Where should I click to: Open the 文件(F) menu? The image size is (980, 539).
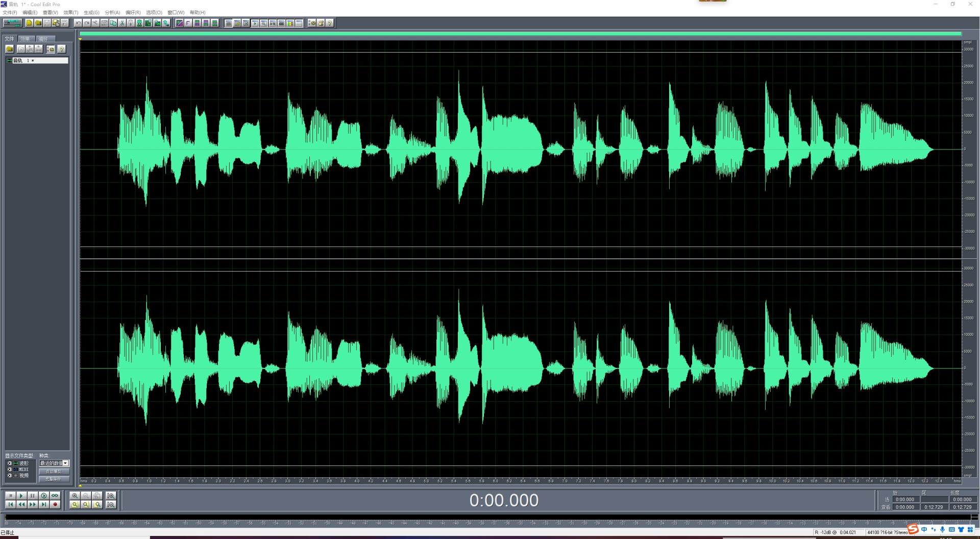[10, 12]
